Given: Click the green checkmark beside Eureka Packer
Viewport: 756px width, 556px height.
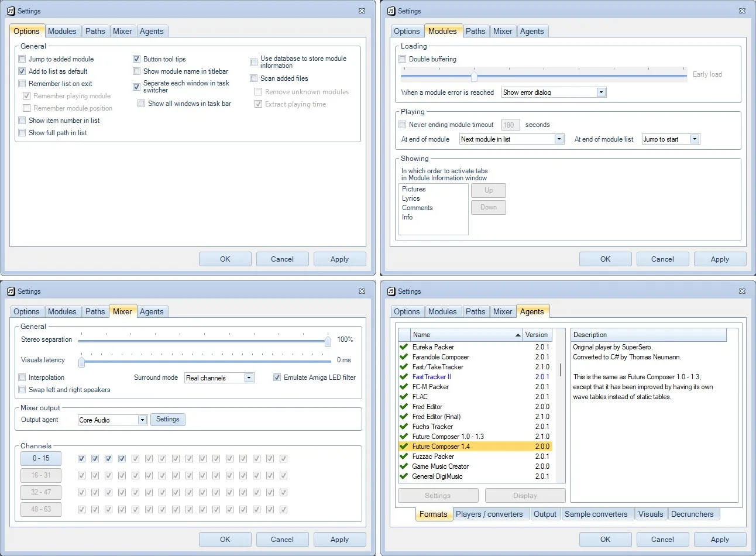Looking at the screenshot, I should tap(404, 347).
